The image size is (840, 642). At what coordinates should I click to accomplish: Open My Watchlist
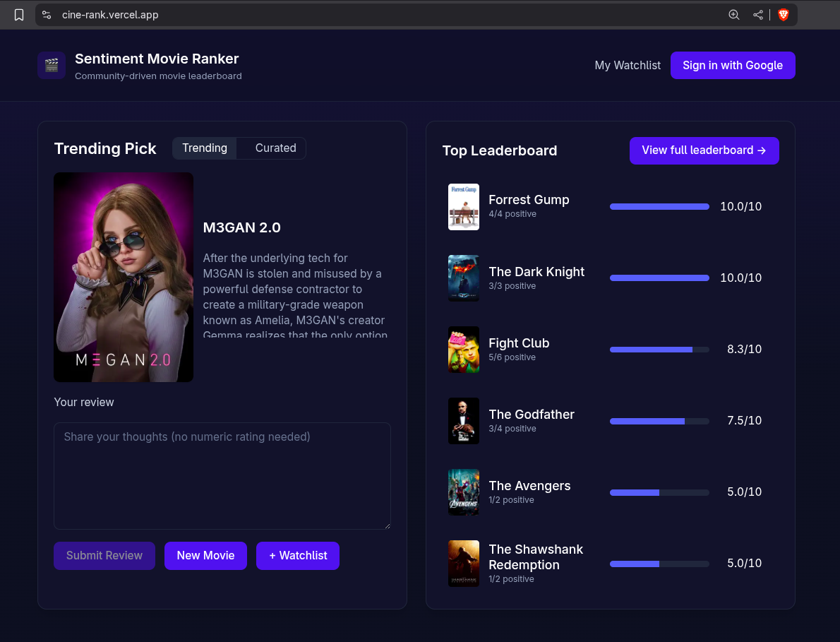click(x=628, y=65)
